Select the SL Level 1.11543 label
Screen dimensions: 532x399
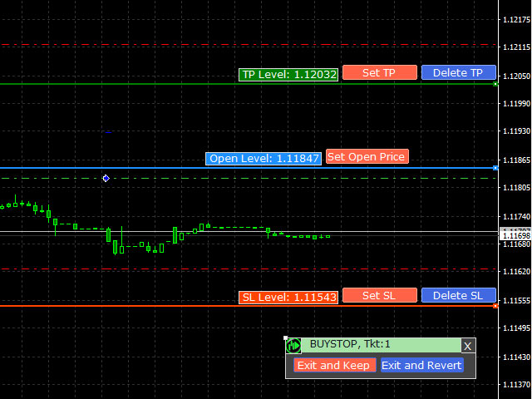tap(288, 298)
